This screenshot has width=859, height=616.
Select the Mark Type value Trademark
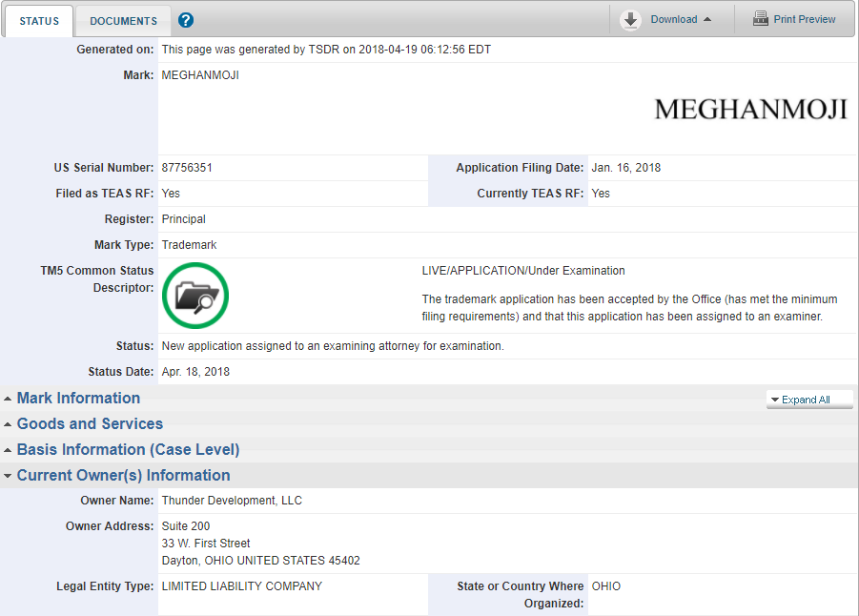[189, 245]
